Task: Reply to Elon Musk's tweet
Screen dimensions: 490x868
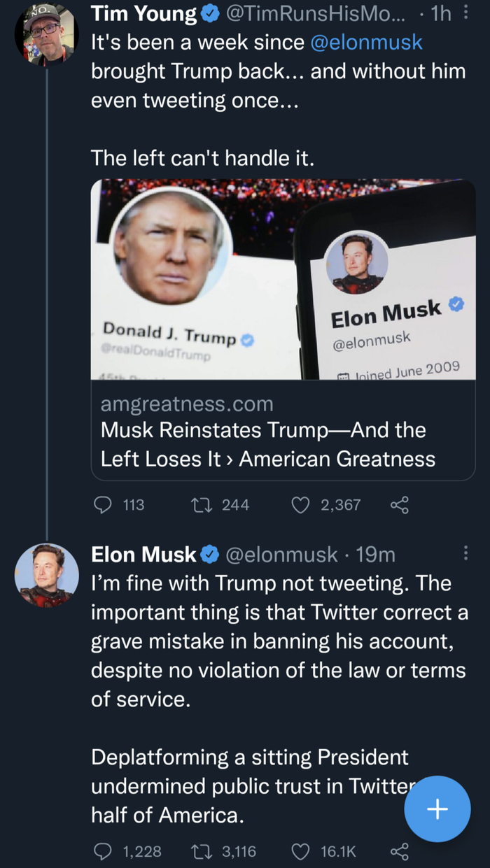Action: coord(104,851)
